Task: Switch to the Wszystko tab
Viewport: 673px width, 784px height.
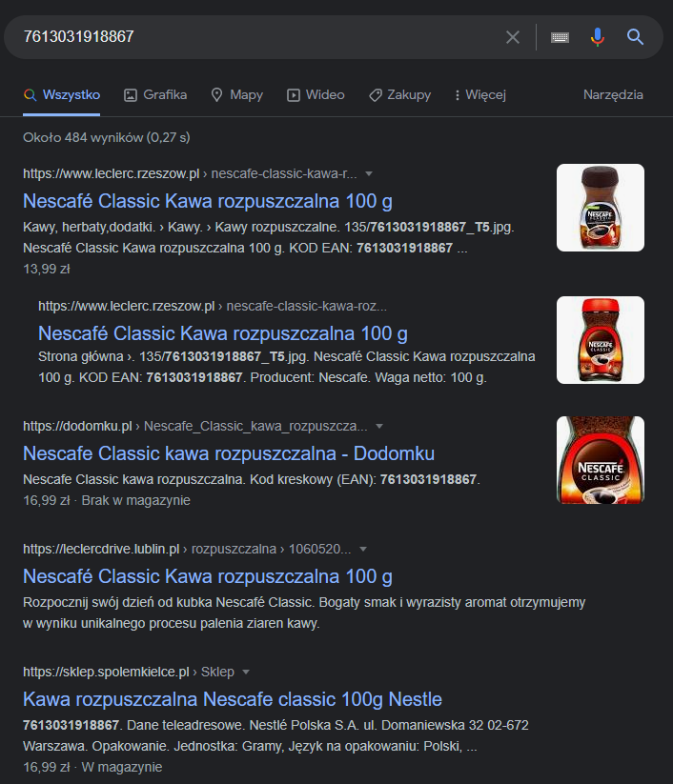Action: point(61,94)
